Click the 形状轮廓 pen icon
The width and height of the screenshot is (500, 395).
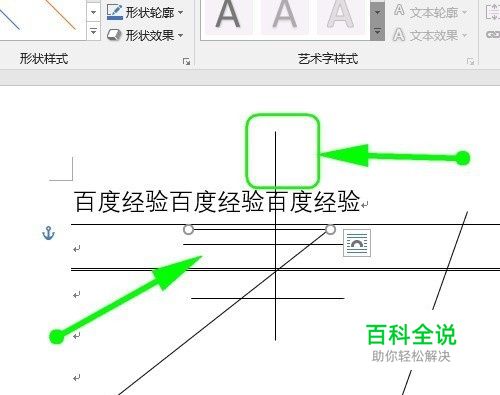point(115,11)
